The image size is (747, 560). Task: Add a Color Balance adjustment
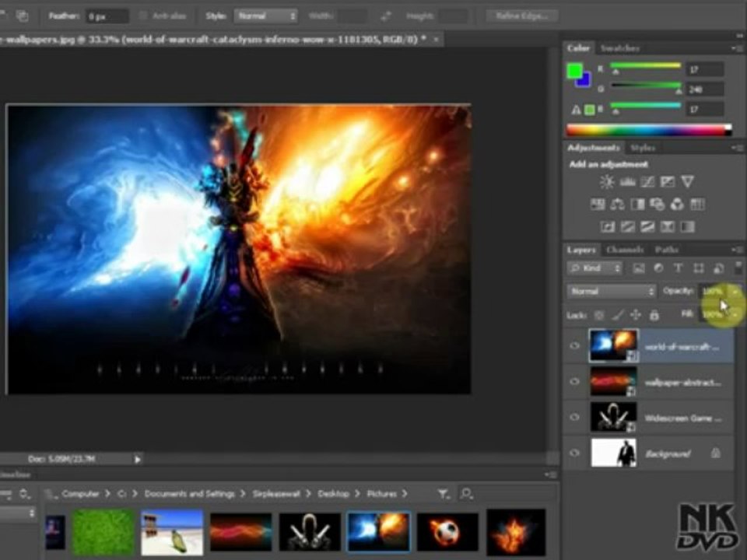617,205
